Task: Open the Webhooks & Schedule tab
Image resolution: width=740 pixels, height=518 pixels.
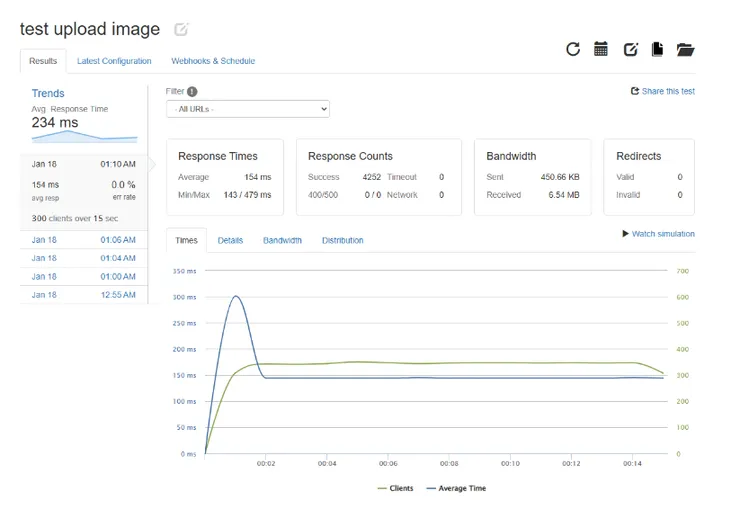Action: [213, 61]
